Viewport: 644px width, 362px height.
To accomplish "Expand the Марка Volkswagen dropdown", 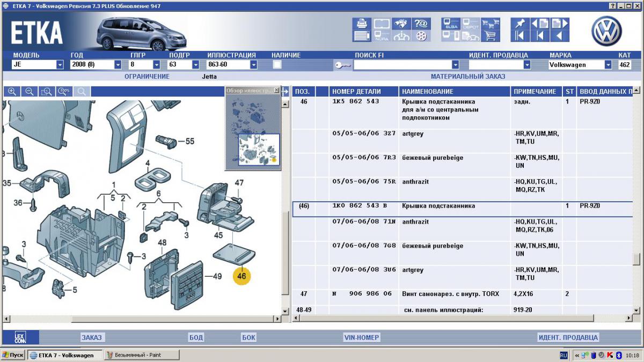I will pyautogui.click(x=608, y=64).
